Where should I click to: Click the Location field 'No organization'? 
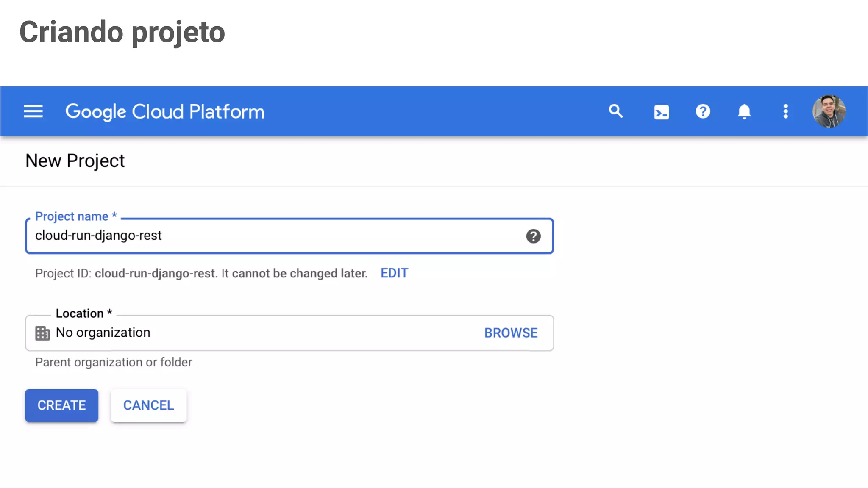pos(289,333)
